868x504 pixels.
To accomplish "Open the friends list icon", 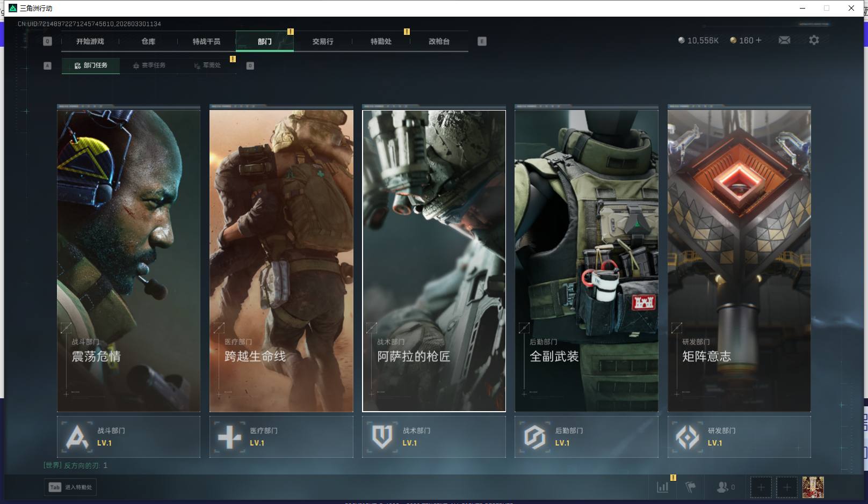I will 723,487.
